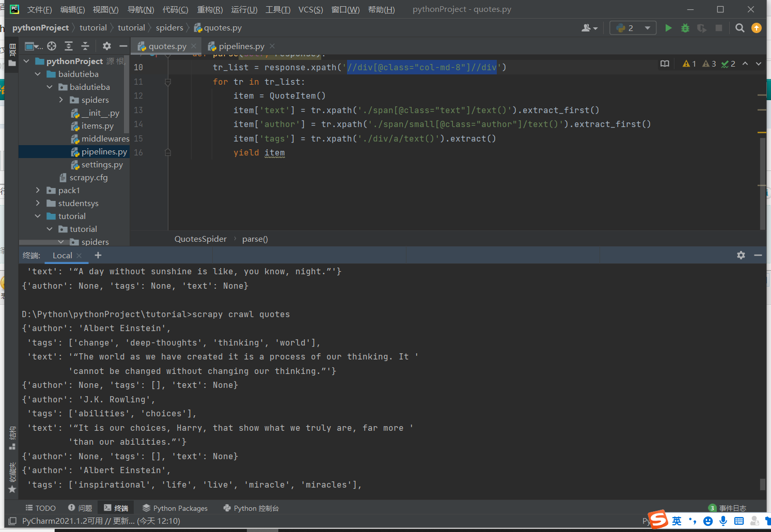Image resolution: width=771 pixels, height=532 pixels.
Task: Toggle fold marker at line 16
Action: [168, 152]
